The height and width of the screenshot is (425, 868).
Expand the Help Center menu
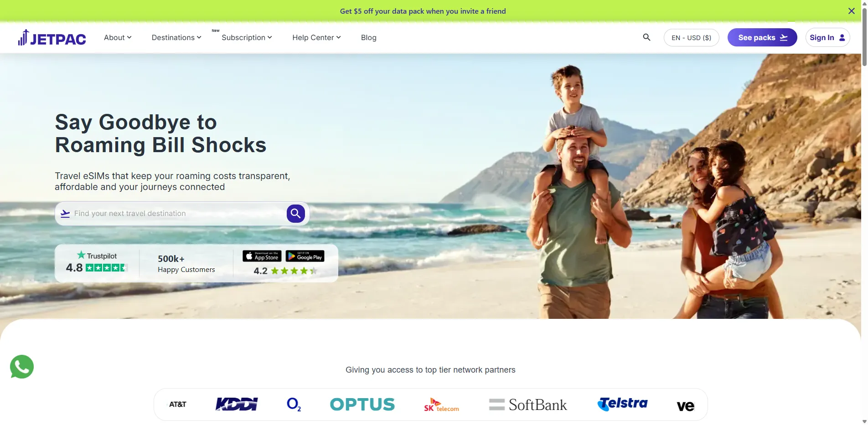(x=316, y=37)
